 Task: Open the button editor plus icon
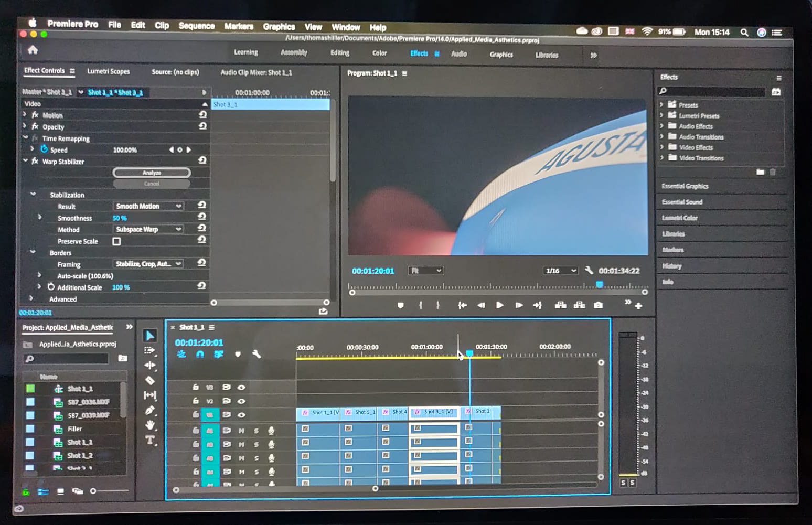click(x=638, y=306)
